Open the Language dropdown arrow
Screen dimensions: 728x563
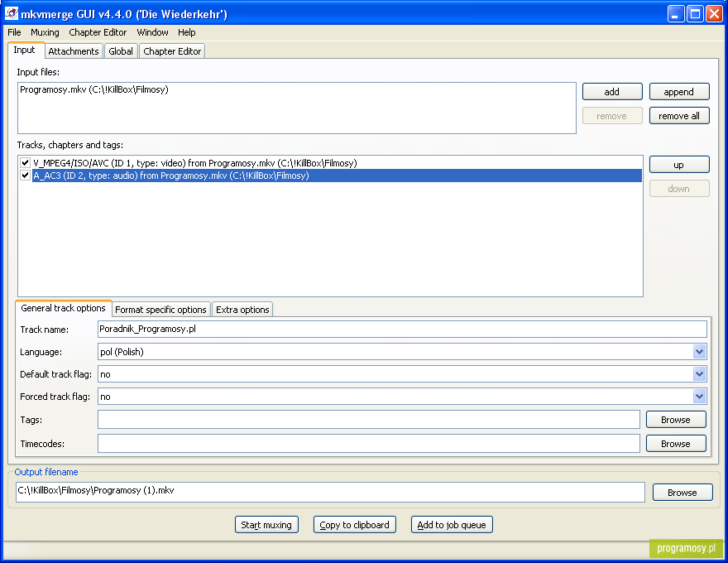click(x=699, y=352)
